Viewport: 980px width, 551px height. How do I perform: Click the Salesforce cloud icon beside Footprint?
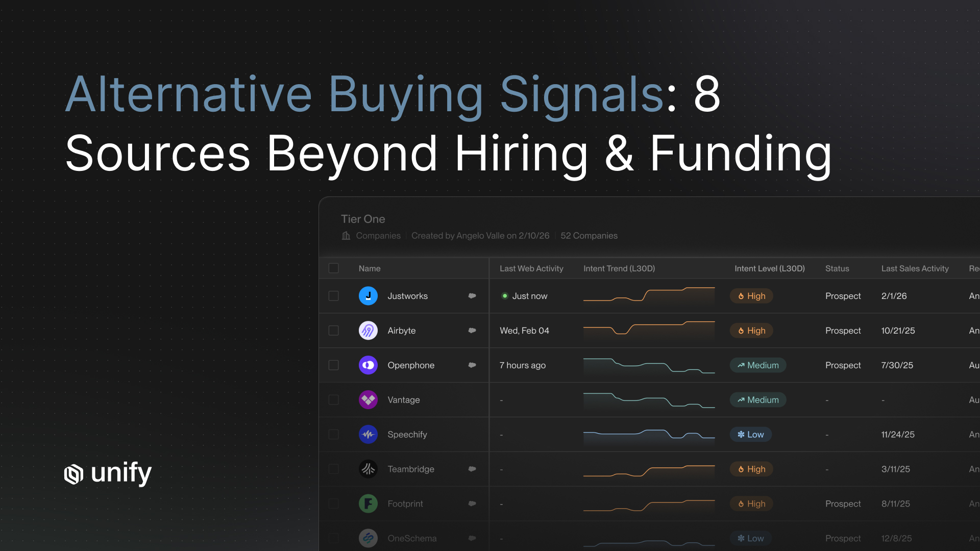tap(472, 504)
